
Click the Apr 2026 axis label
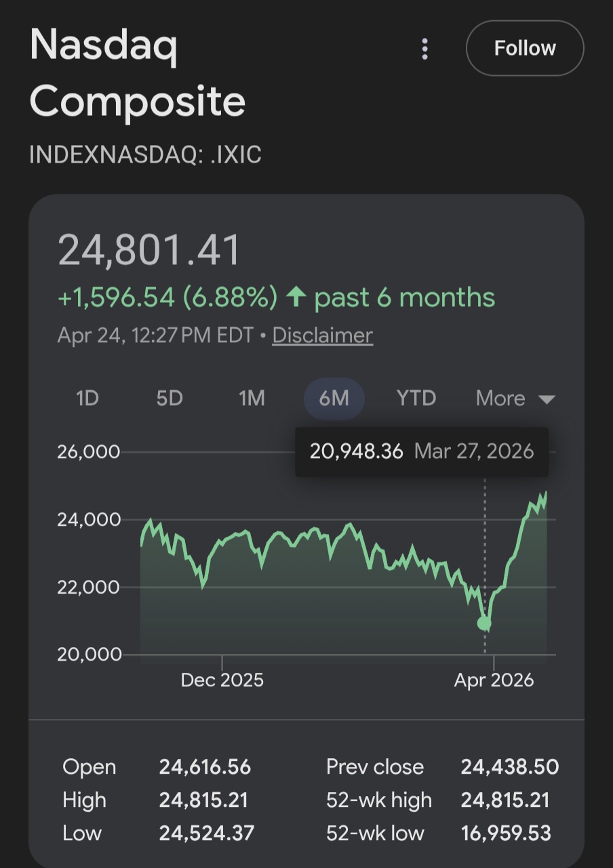click(494, 680)
